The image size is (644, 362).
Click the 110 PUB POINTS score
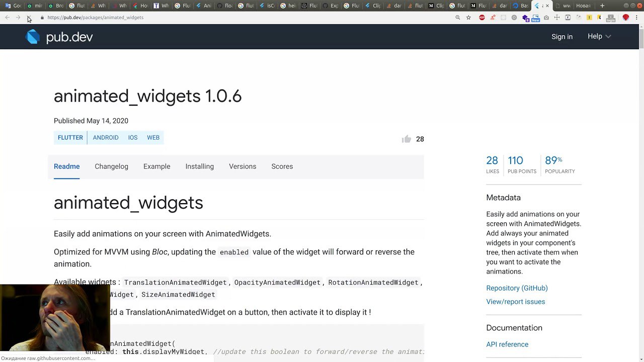click(x=522, y=165)
